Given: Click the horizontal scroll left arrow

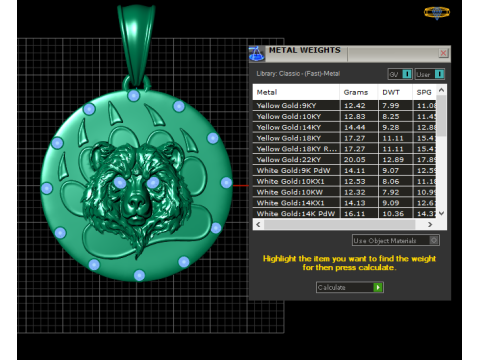Looking at the screenshot, I should click(258, 224).
